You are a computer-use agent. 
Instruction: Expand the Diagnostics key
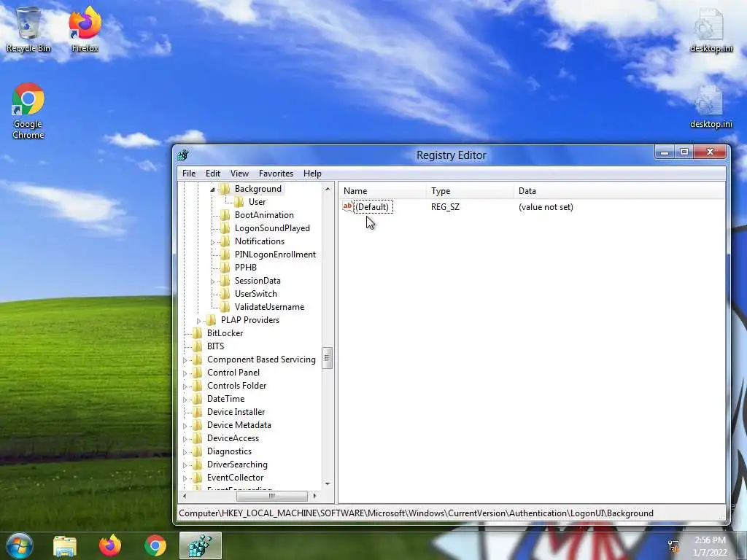point(185,452)
